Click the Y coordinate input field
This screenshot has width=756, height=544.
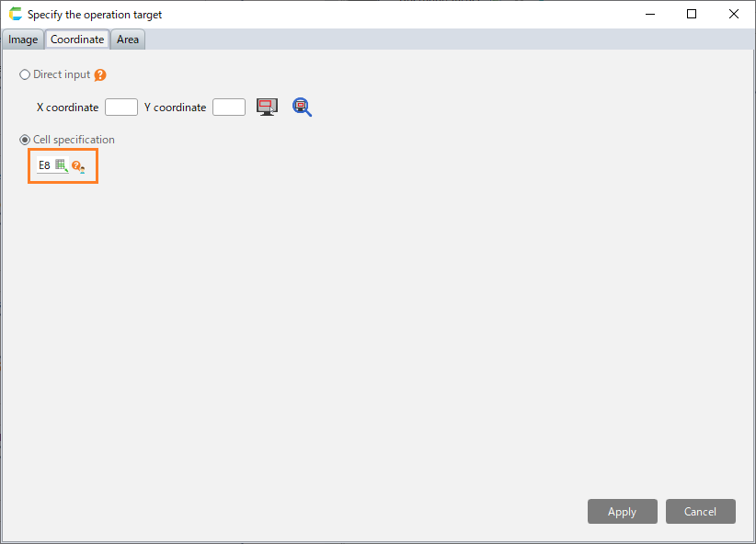(x=229, y=107)
